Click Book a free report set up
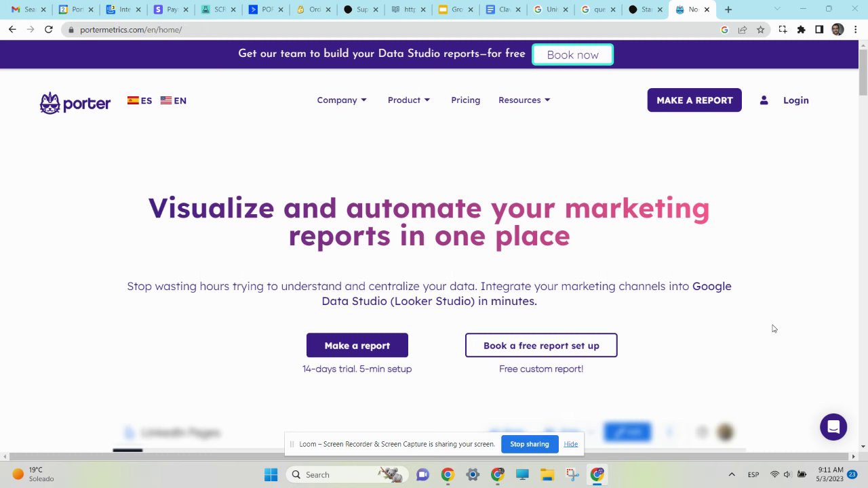This screenshot has width=868, height=488. click(x=541, y=346)
